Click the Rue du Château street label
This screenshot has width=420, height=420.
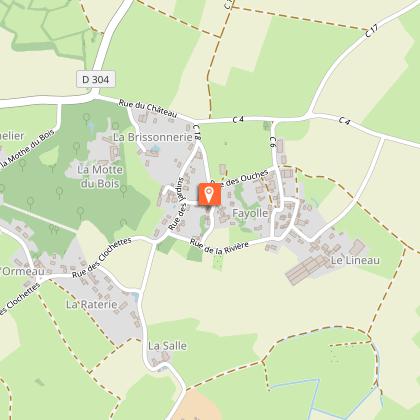[148, 109]
